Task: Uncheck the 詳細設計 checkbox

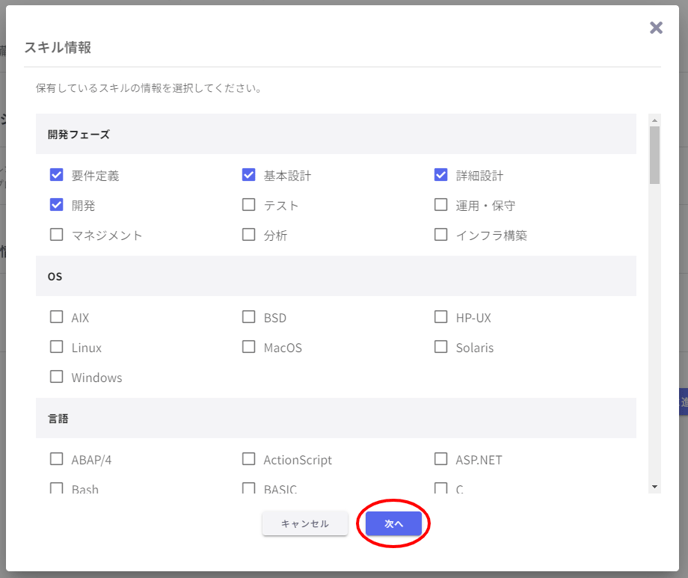Action: [441, 175]
